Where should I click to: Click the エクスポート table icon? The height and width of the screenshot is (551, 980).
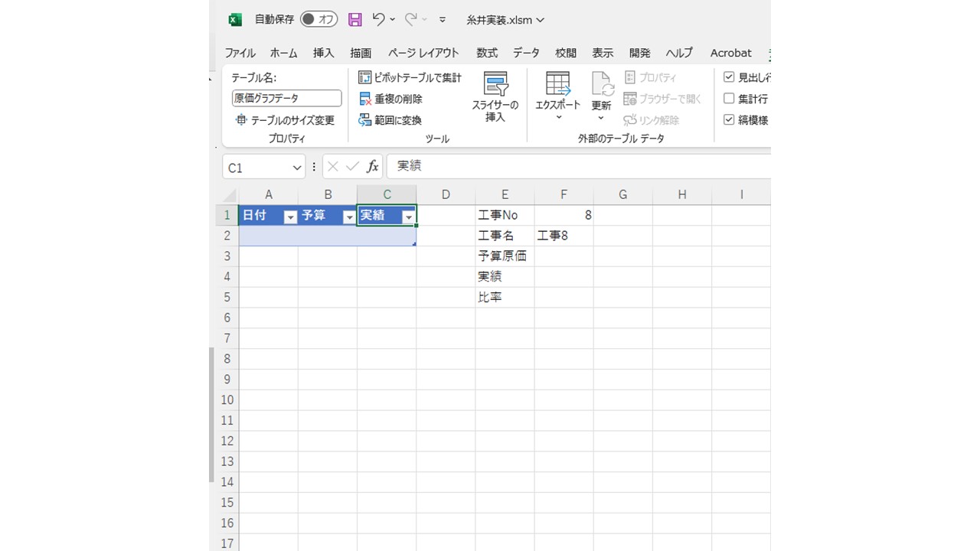tap(557, 83)
